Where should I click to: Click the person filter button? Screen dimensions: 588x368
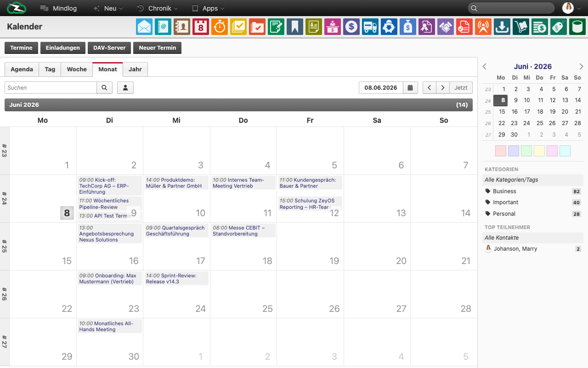pyautogui.click(x=125, y=87)
